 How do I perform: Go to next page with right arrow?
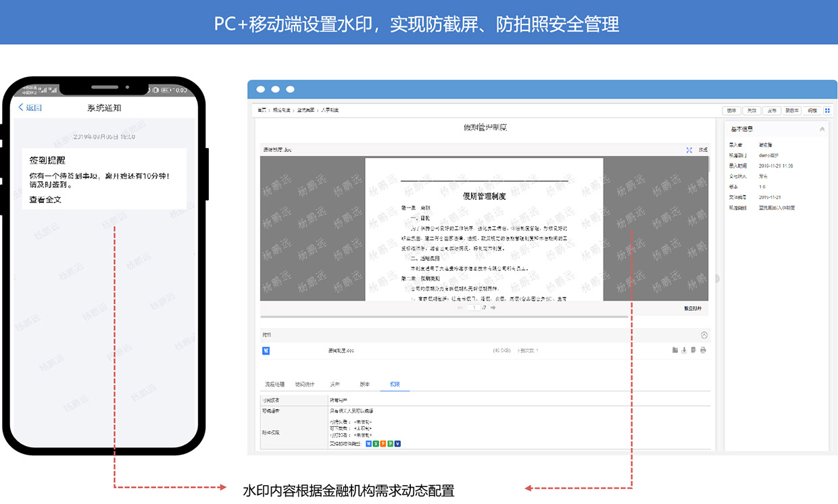tap(493, 307)
